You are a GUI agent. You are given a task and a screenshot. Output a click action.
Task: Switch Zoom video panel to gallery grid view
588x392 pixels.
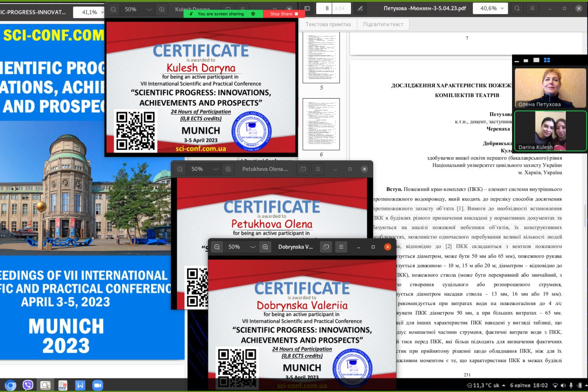[x=546, y=60]
